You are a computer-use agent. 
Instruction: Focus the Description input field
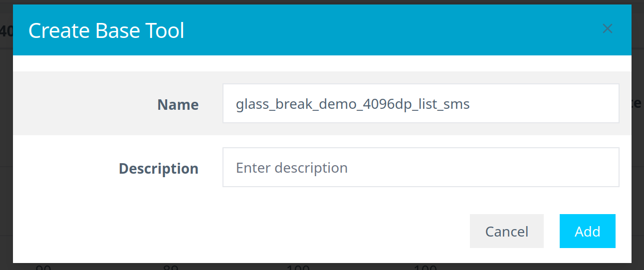(421, 168)
